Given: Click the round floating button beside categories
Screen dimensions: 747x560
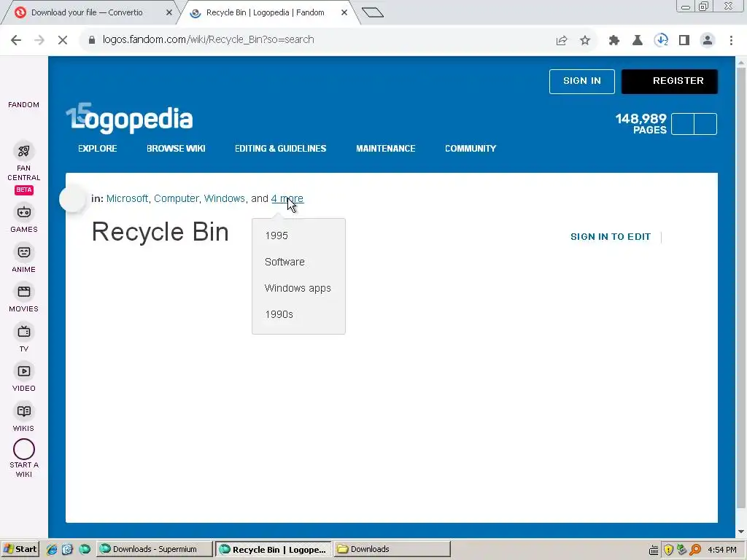Looking at the screenshot, I should pyautogui.click(x=73, y=198).
